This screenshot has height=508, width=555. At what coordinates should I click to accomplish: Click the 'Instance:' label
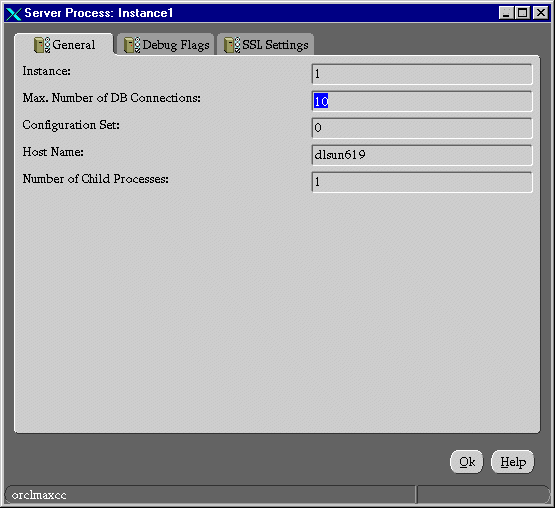point(47,71)
